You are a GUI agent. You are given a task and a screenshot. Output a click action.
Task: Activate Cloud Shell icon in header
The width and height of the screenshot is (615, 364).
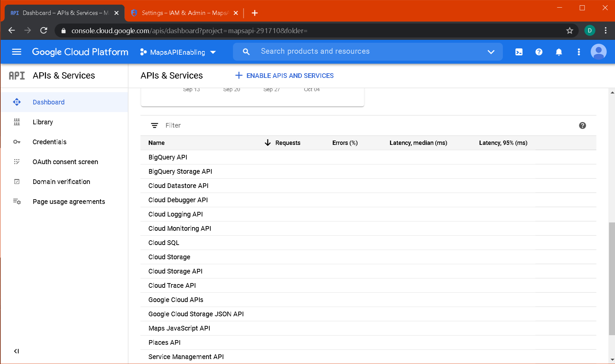pyautogui.click(x=519, y=52)
